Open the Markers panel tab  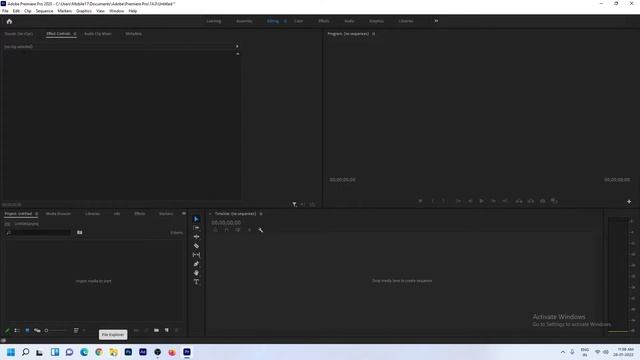click(166, 214)
